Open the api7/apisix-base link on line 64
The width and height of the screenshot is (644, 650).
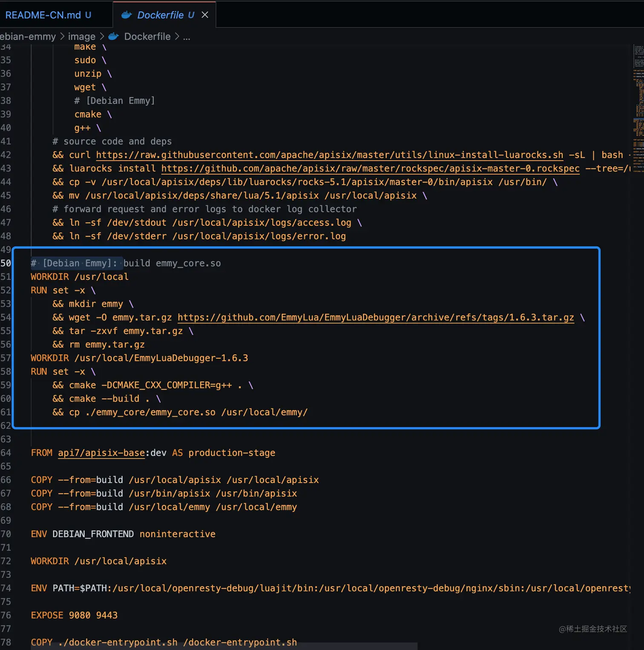coord(101,453)
